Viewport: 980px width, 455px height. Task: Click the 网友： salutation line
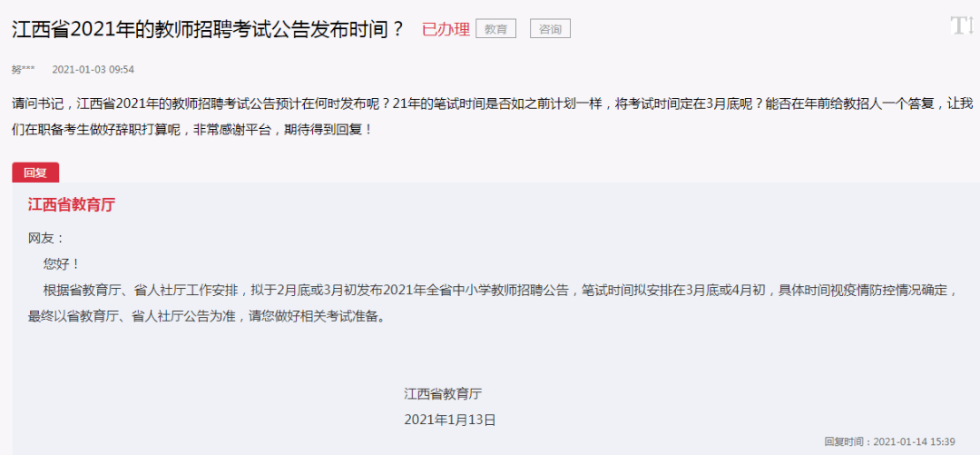(46, 238)
